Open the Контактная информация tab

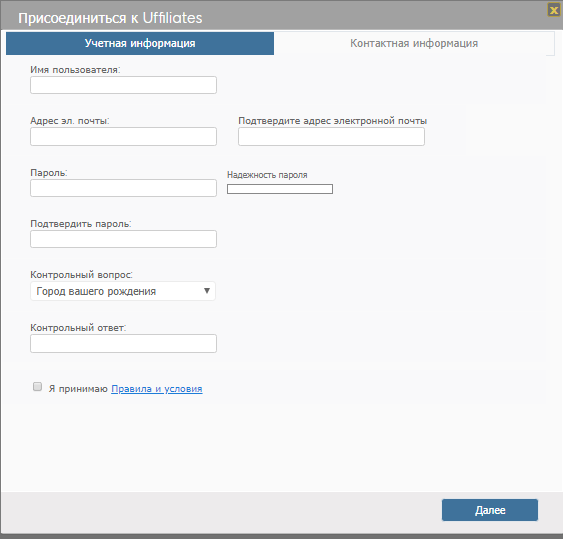(414, 43)
